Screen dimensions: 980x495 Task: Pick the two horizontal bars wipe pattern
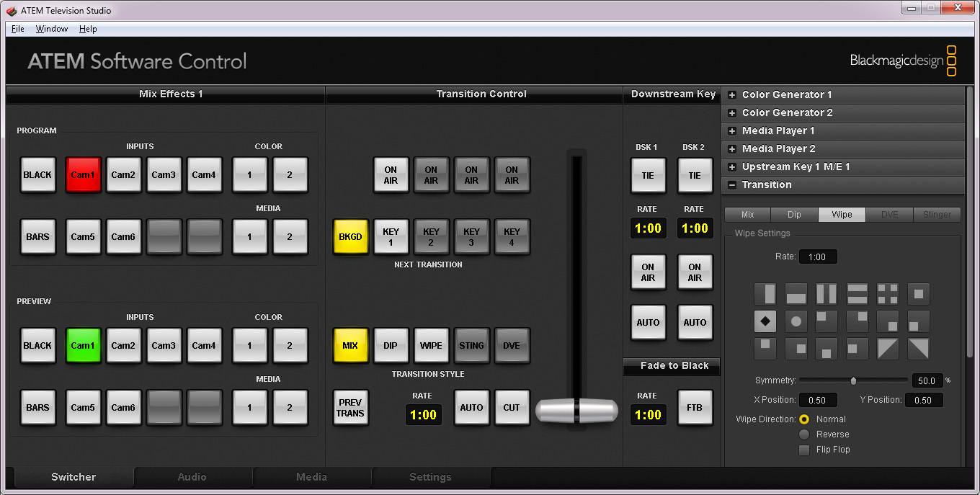click(857, 294)
